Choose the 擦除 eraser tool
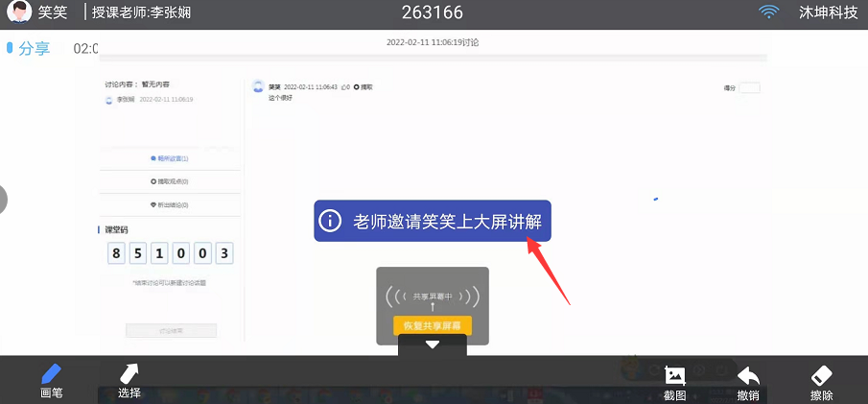Image resolution: width=868 pixels, height=404 pixels. click(x=821, y=382)
